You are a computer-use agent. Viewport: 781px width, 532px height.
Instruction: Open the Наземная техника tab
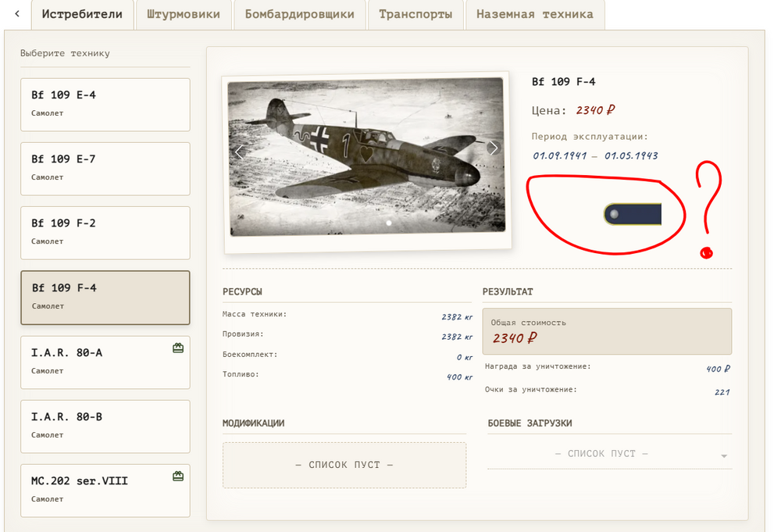point(536,13)
